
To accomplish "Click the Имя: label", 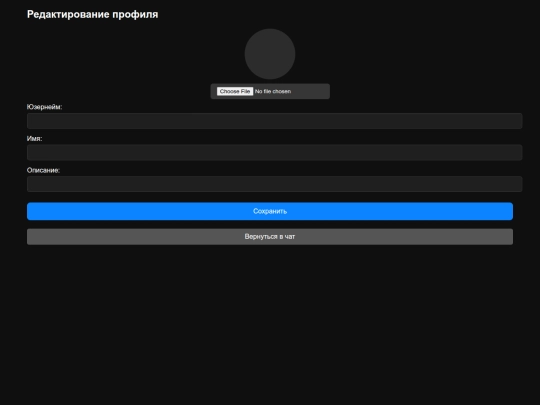I will [x=34, y=138].
